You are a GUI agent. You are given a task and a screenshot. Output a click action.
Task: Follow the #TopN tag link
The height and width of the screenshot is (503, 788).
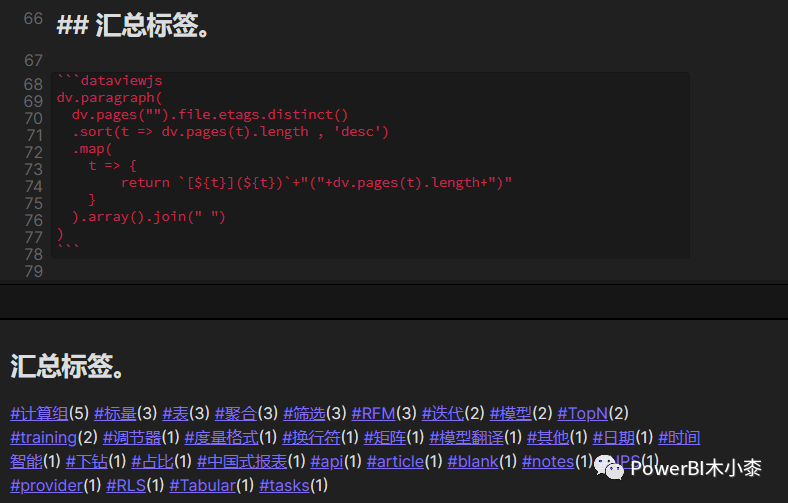click(583, 414)
